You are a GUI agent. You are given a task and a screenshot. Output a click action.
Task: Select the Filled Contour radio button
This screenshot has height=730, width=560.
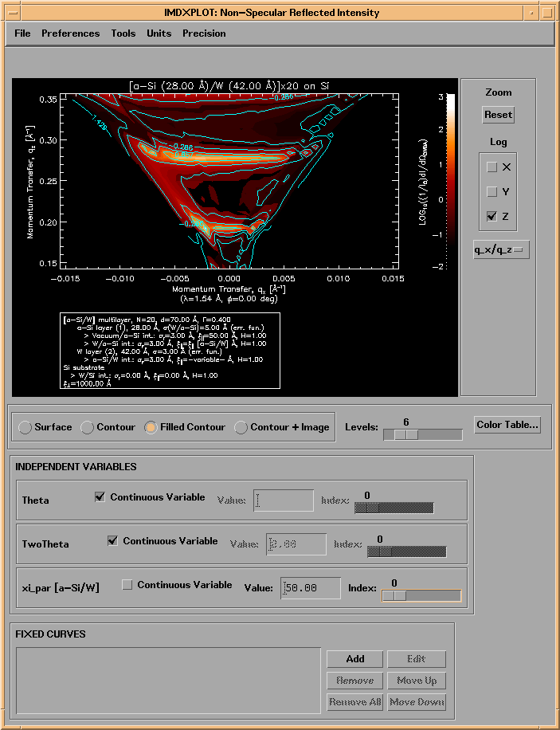pyautogui.click(x=151, y=427)
